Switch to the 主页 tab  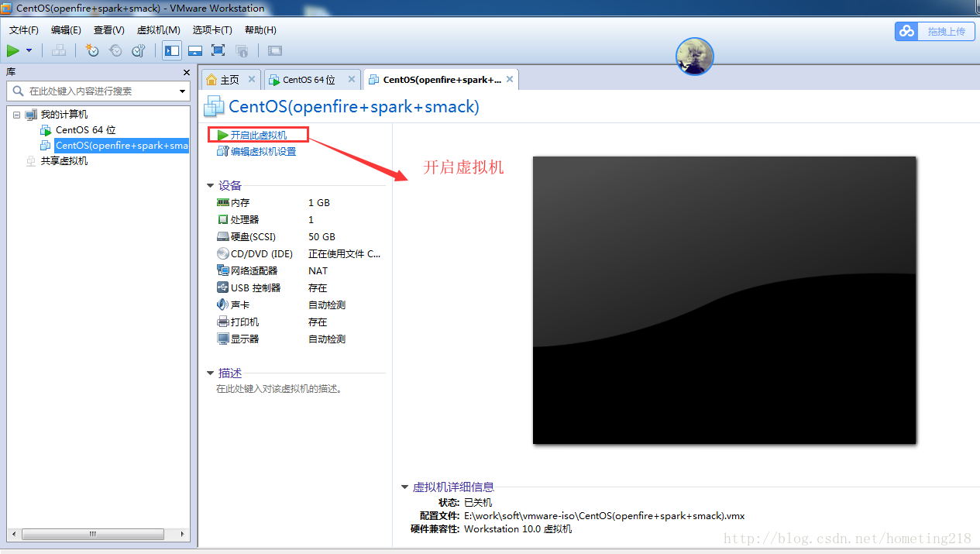coord(230,80)
